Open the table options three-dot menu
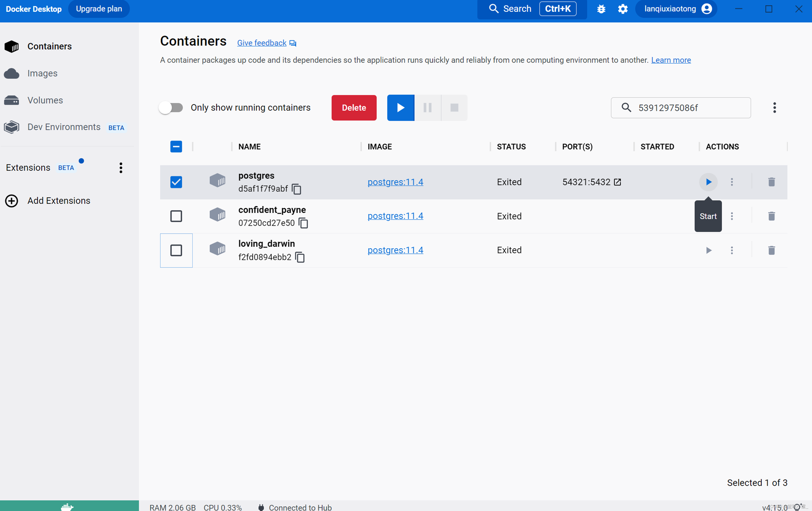This screenshot has height=511, width=812. coord(775,108)
